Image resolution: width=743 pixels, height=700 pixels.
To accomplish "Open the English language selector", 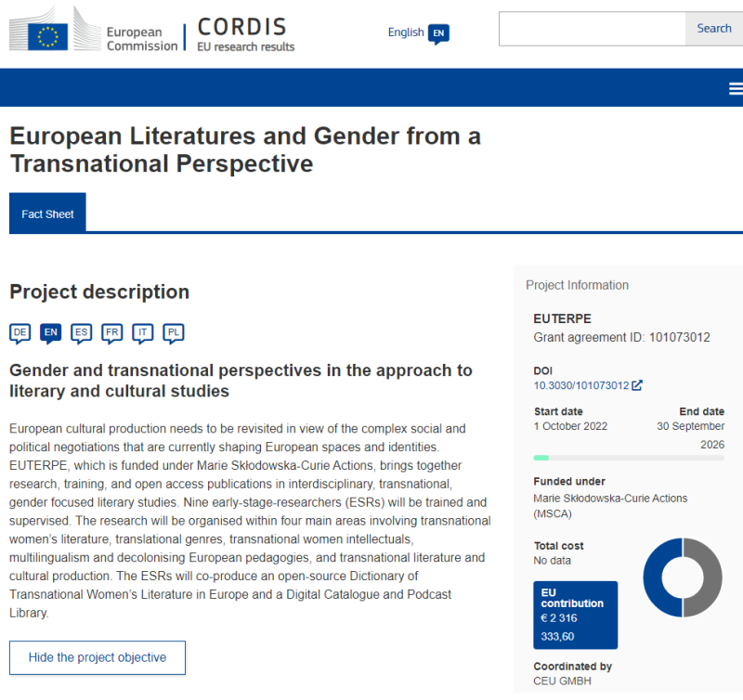I will pyautogui.click(x=406, y=32).
